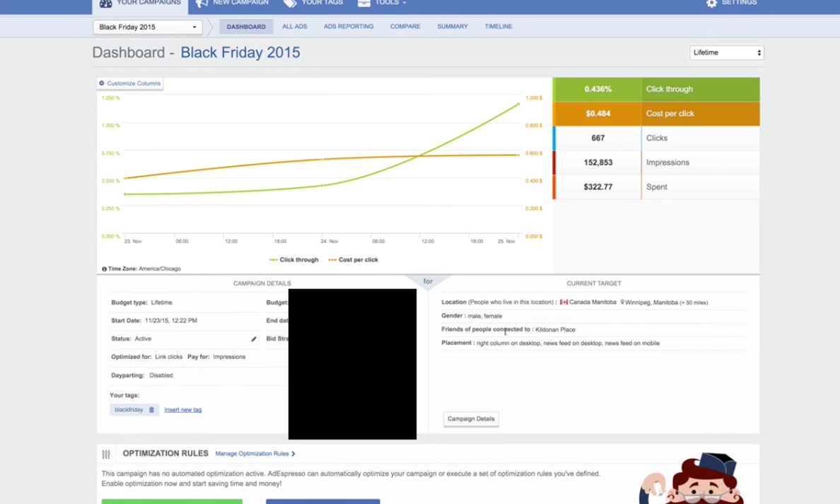
Task: Toggle Click through series in chart legend
Action: 293,259
